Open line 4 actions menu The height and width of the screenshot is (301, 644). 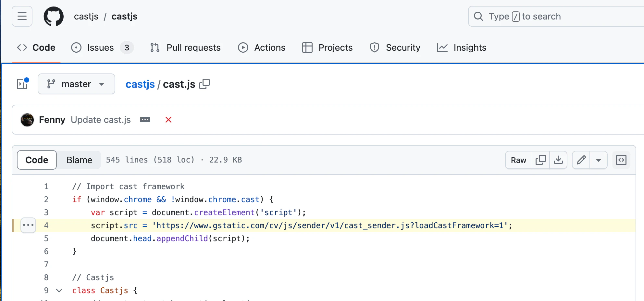click(x=28, y=225)
